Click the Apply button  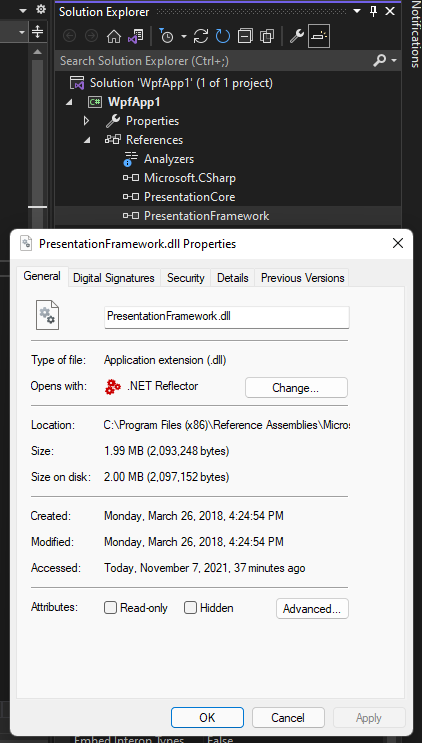coord(369,717)
